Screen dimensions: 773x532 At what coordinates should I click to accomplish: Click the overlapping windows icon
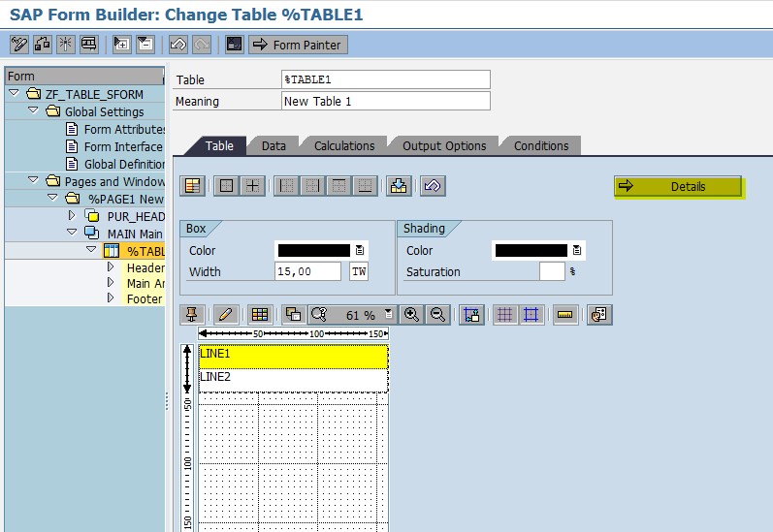coord(293,314)
